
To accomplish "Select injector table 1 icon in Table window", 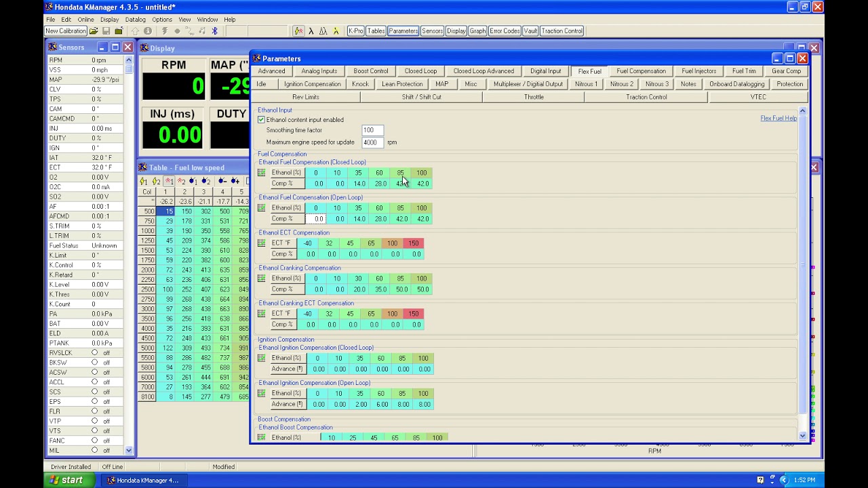I will point(194,181).
